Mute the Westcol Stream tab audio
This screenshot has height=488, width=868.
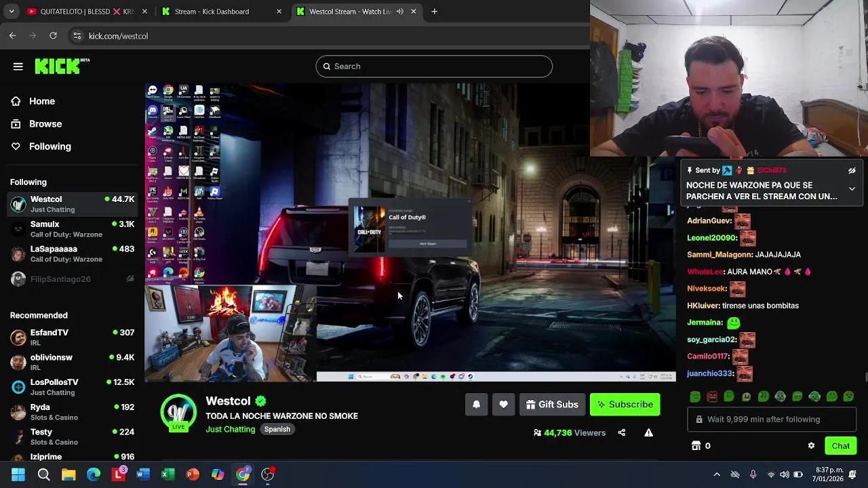click(x=399, y=12)
